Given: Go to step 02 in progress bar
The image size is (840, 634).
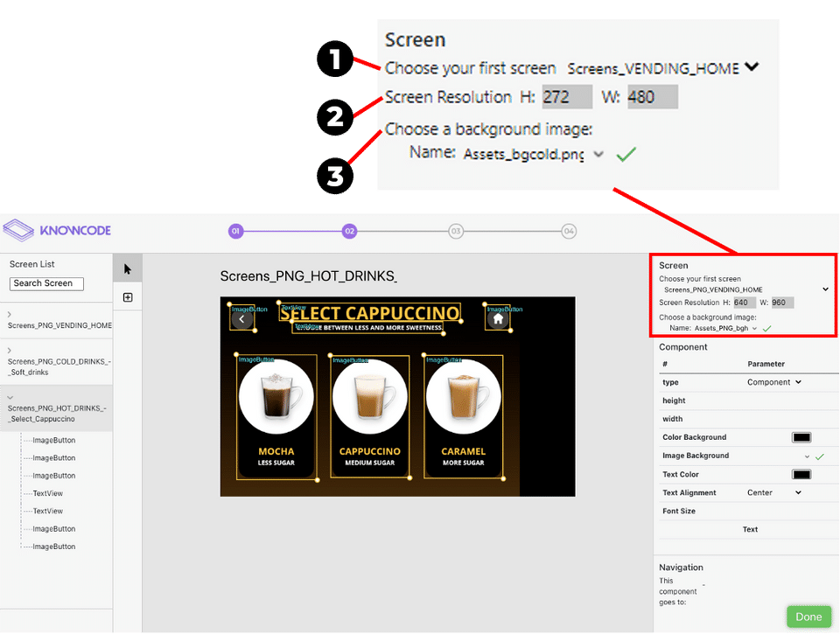Looking at the screenshot, I should tap(349, 232).
